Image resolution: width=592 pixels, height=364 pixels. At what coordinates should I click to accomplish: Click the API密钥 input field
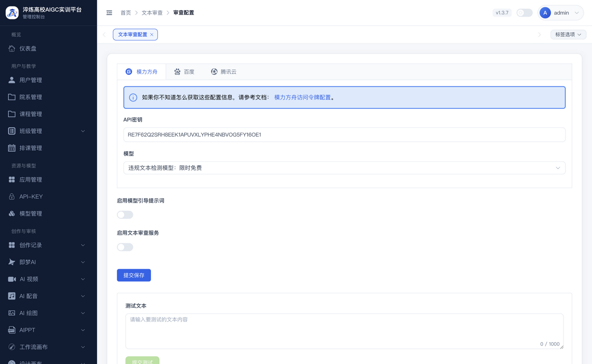344,135
